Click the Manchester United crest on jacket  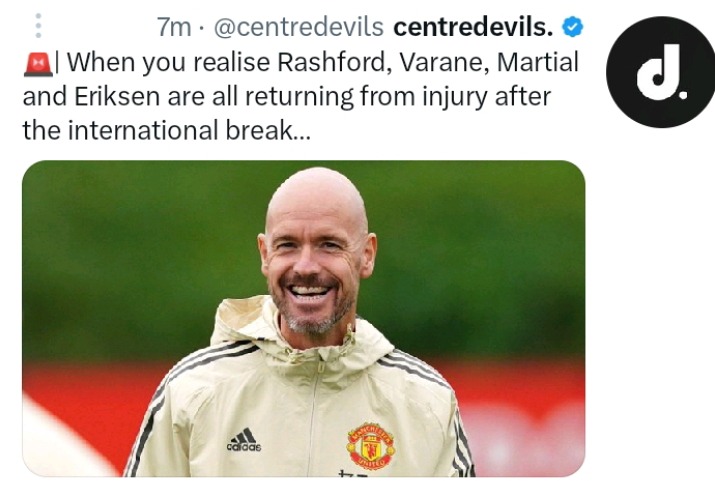pyautogui.click(x=370, y=446)
